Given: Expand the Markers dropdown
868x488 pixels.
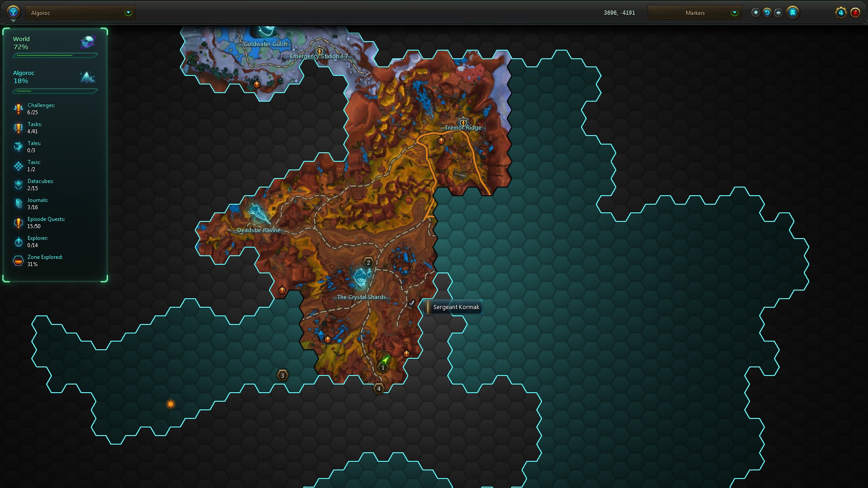Looking at the screenshot, I should (x=694, y=13).
